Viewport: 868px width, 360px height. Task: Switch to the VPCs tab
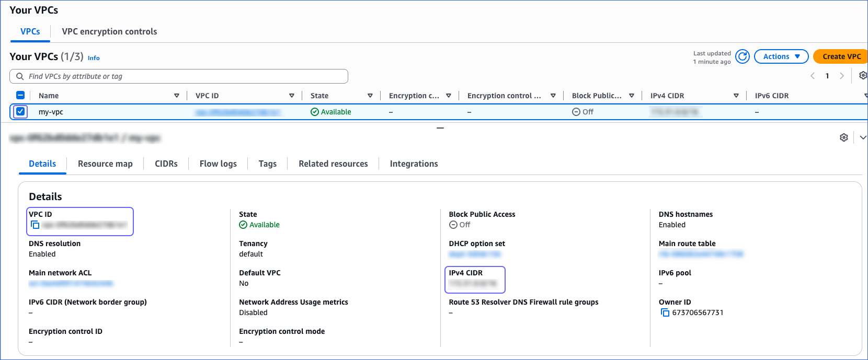[x=30, y=31]
